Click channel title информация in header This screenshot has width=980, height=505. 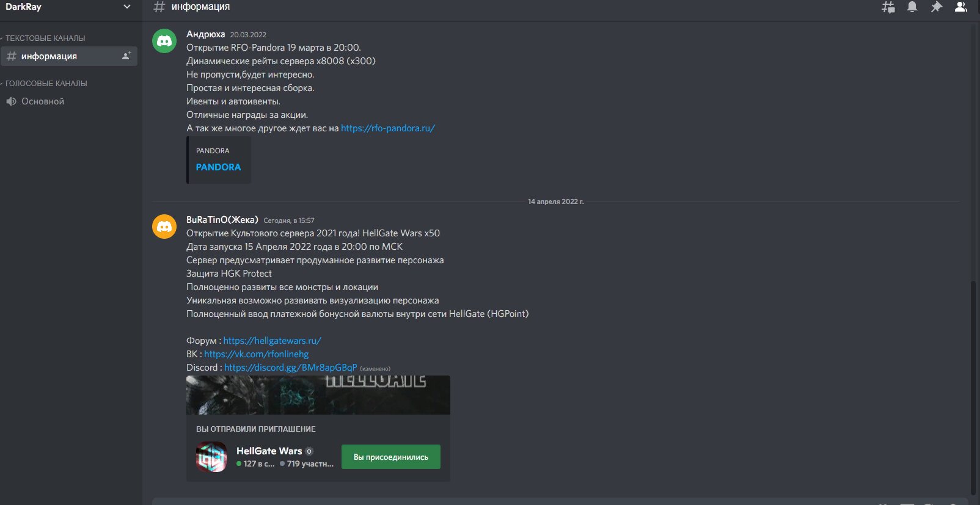pos(200,7)
